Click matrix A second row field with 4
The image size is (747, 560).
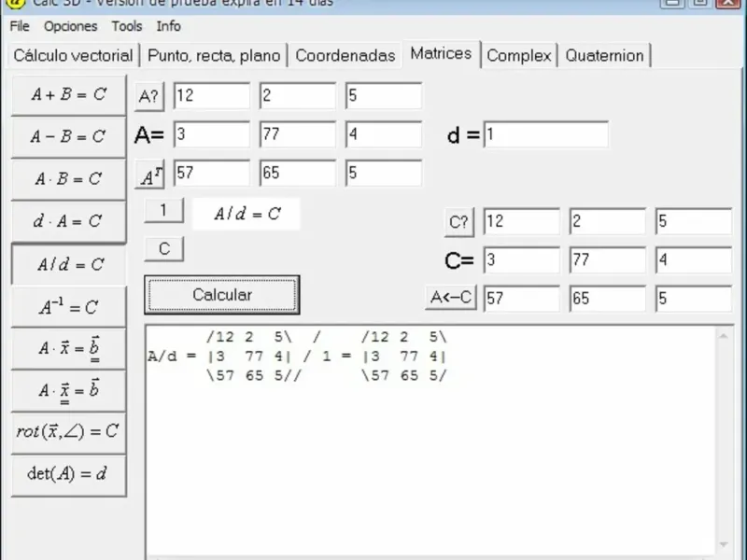(x=384, y=134)
